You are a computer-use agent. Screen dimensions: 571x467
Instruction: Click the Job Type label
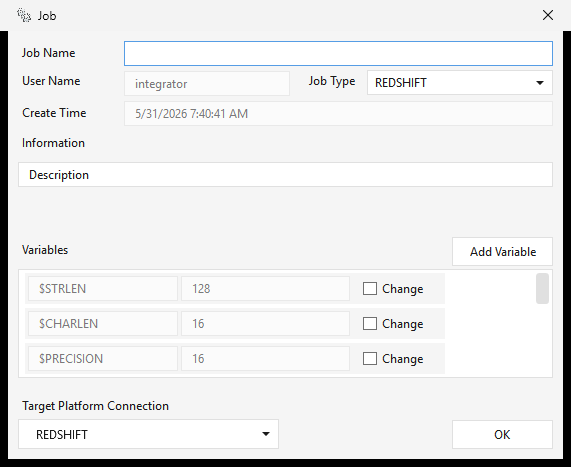tap(332, 81)
